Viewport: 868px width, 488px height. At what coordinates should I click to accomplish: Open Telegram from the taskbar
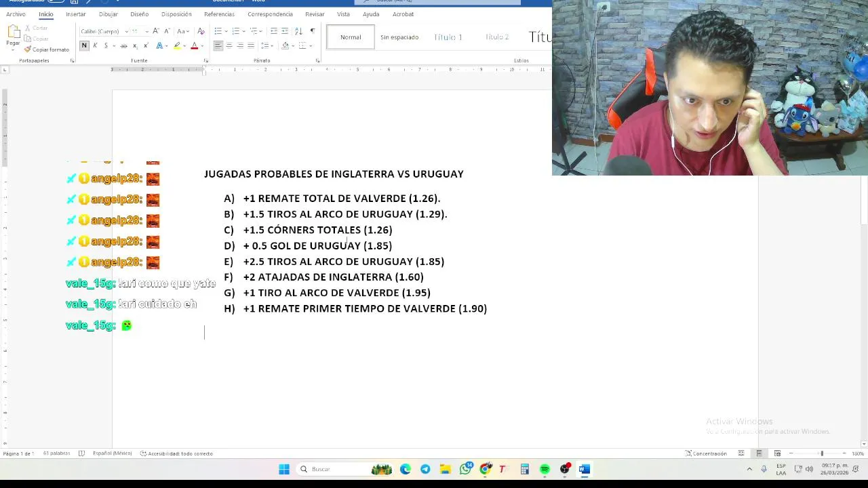click(425, 469)
